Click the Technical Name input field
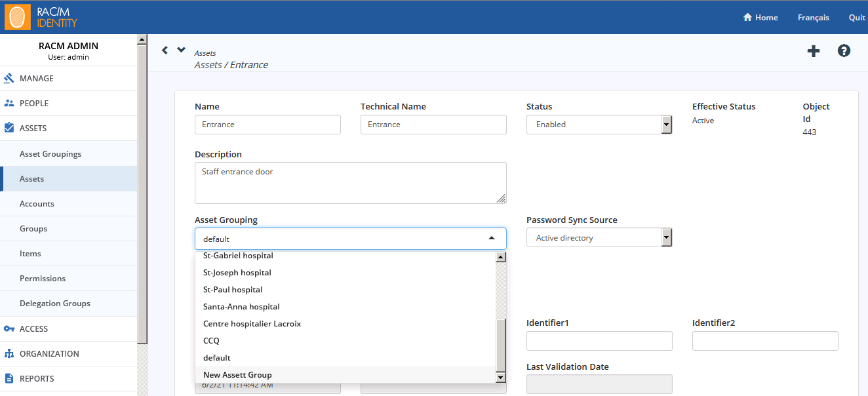 (433, 125)
